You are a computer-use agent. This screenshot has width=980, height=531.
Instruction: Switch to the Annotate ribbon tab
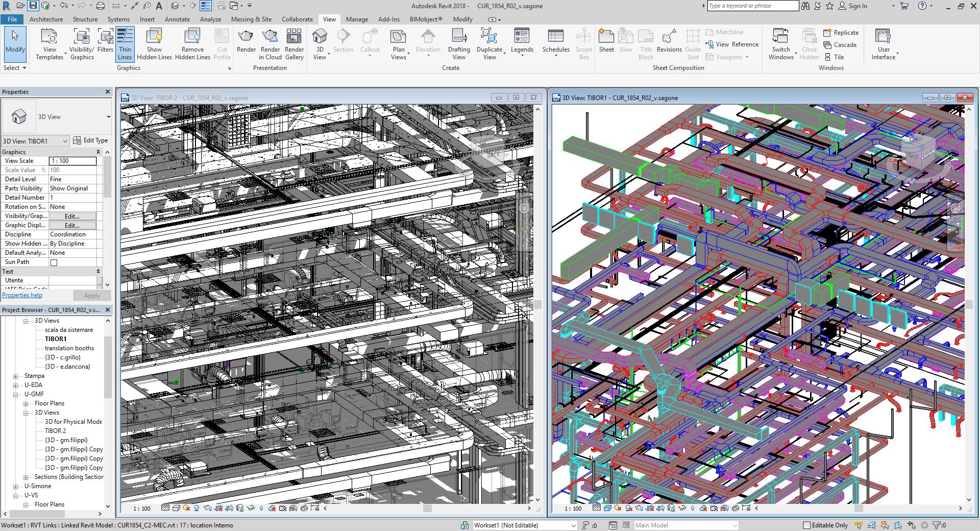pos(177,19)
